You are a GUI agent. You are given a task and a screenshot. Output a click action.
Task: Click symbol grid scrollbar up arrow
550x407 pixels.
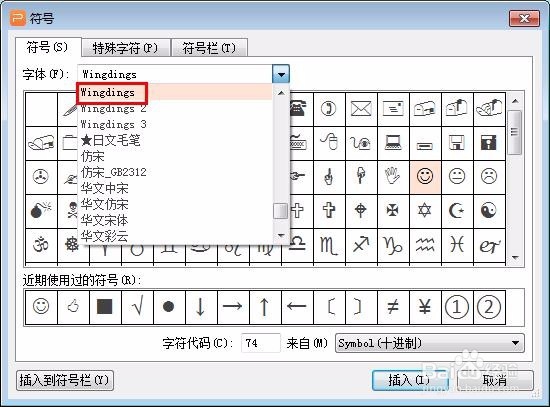click(x=515, y=101)
